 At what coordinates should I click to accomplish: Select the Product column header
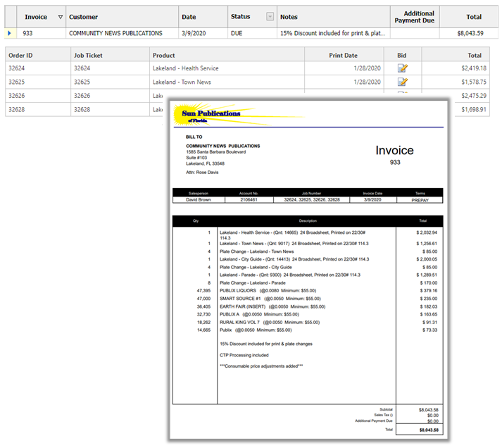tap(227, 55)
